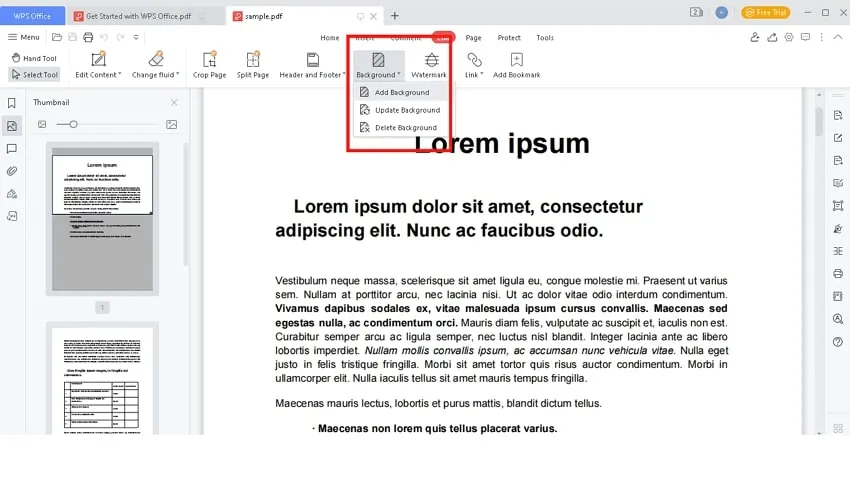Click the Free Trial button
The image size is (850, 483).
click(x=766, y=12)
